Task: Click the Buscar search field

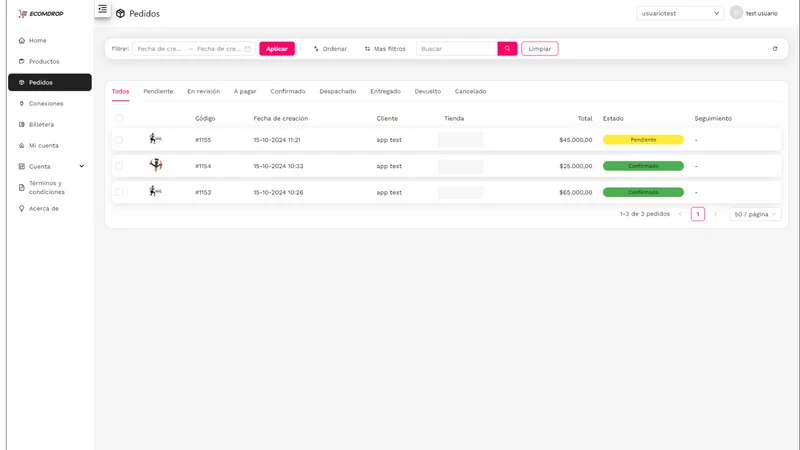Action: point(457,48)
